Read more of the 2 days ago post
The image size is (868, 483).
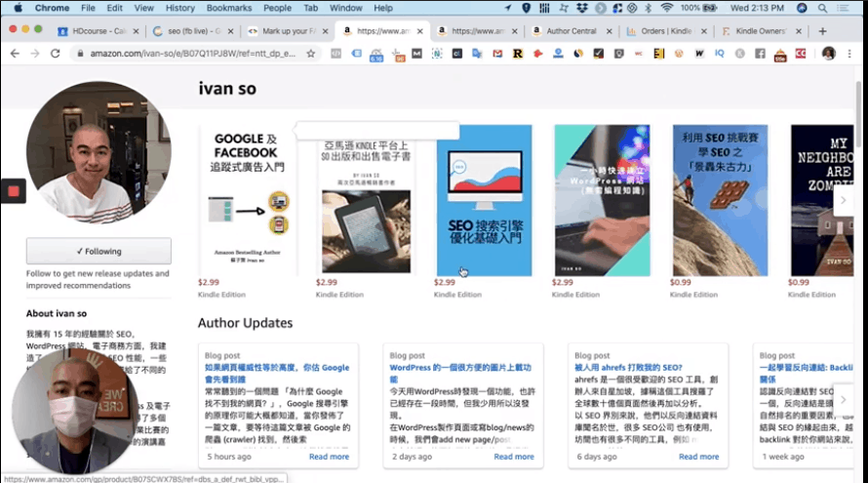[x=514, y=457]
